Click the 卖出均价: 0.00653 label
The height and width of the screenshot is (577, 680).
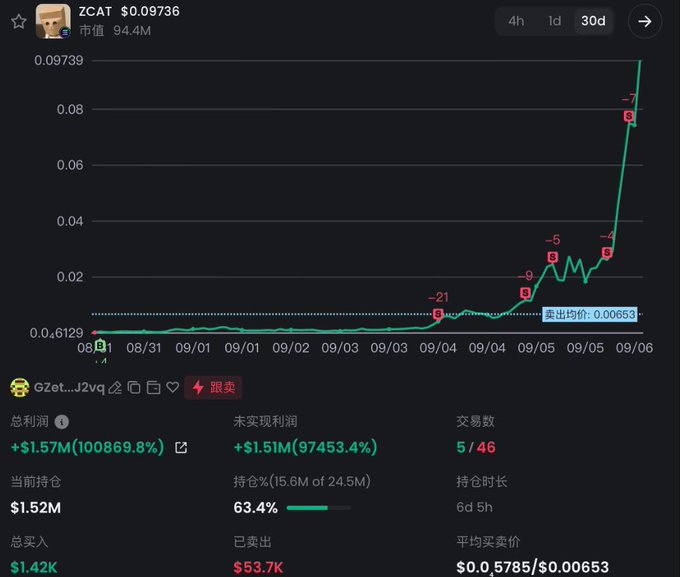pos(590,315)
